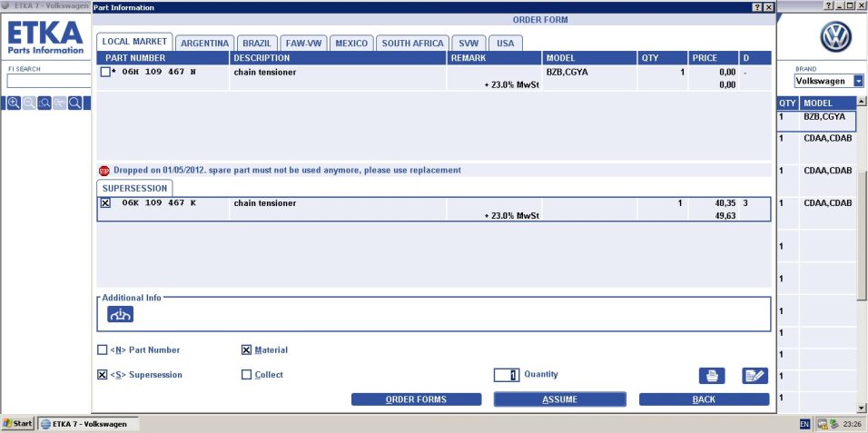Click the ORDER FORMS button
The image size is (868, 433).
point(416,399)
